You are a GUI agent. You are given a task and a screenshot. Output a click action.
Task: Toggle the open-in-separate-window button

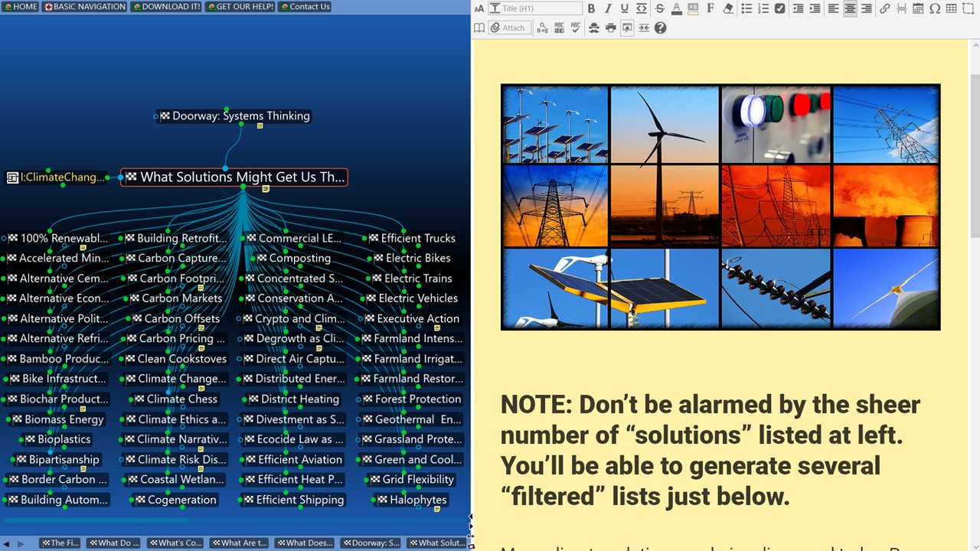click(627, 28)
